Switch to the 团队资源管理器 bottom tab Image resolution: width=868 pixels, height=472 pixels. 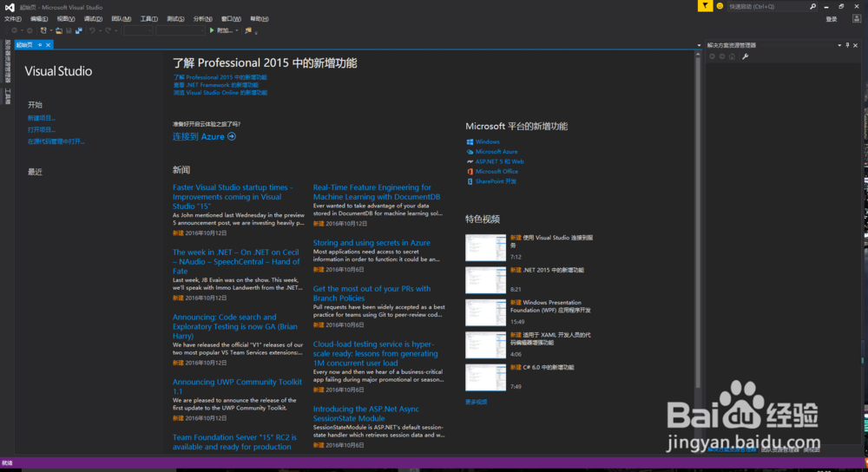coord(779,449)
